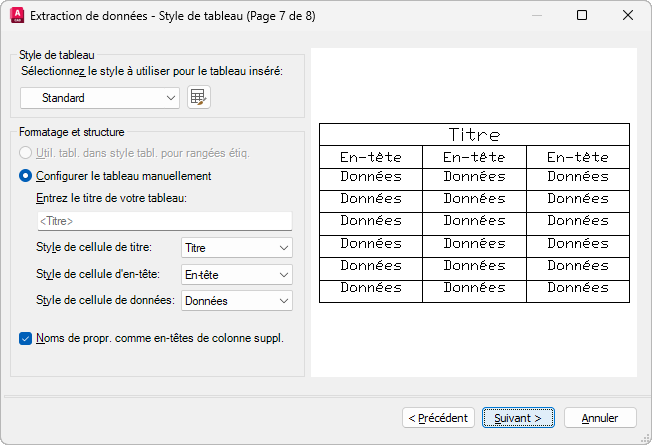Click the Titre row in table preview
This screenshot has width=652, height=445.
point(474,134)
